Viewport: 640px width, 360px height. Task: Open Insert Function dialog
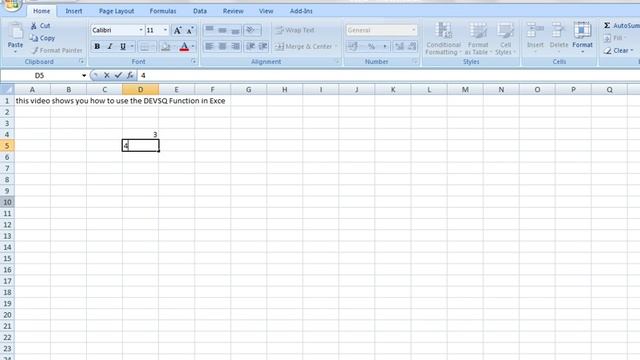[130, 76]
